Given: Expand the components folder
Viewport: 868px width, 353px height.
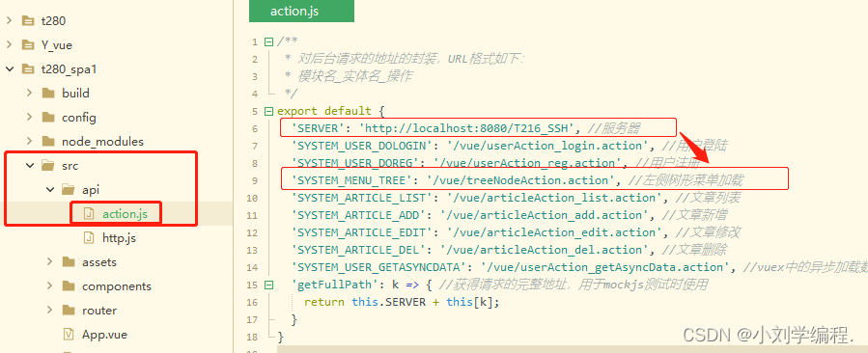Looking at the screenshot, I should [50, 286].
